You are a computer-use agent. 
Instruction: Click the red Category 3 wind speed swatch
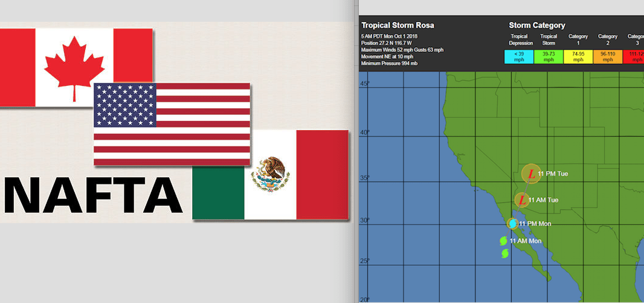click(x=635, y=57)
